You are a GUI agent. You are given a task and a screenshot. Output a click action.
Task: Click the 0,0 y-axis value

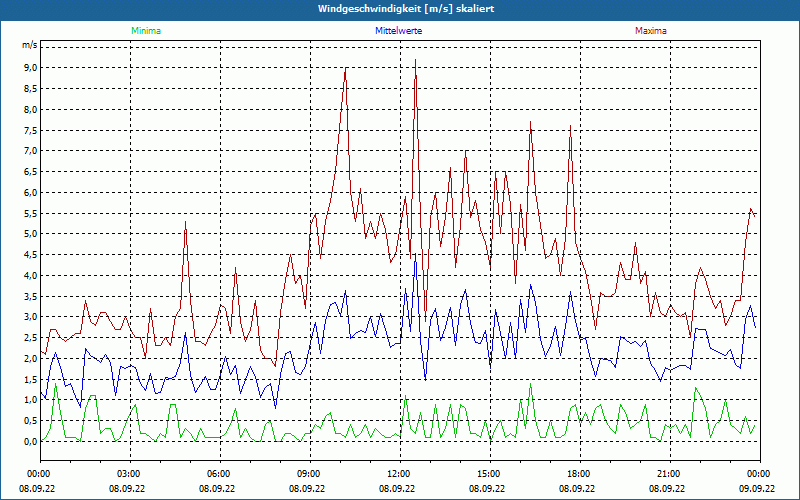31,441
